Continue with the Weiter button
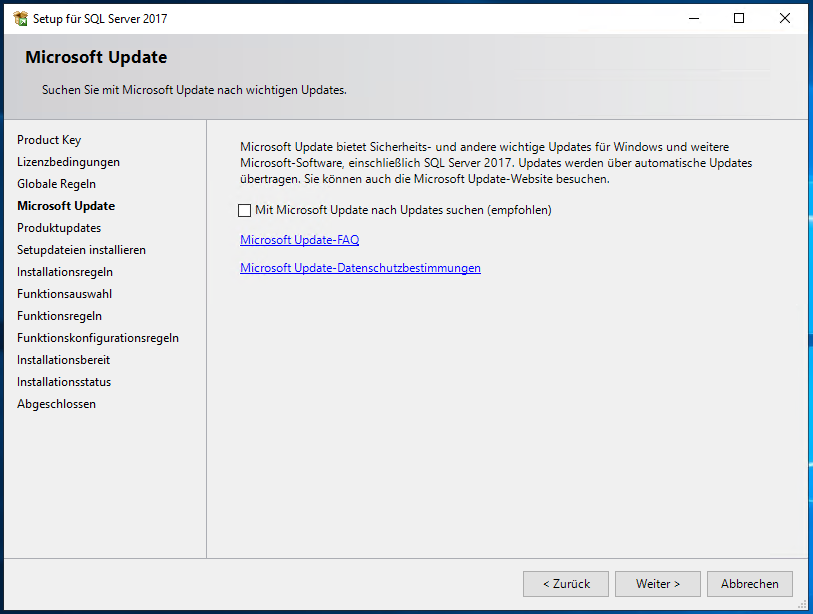Screen dimensions: 813x614 tap(657, 584)
